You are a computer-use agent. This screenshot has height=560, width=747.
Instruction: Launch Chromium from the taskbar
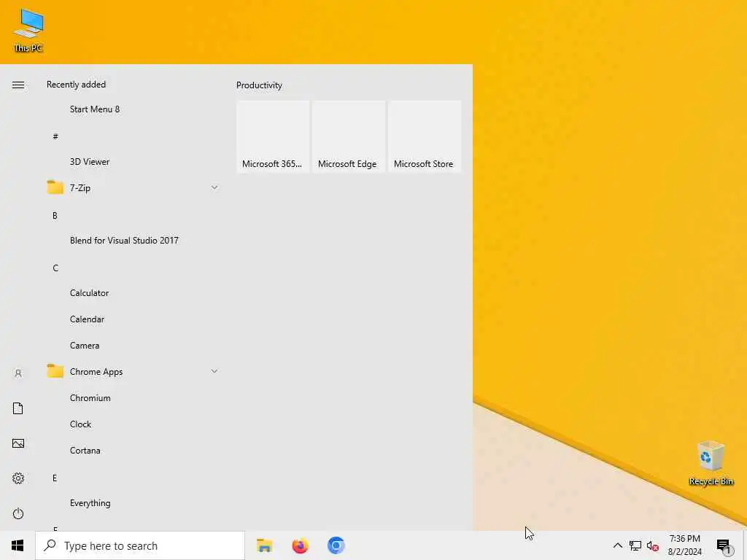point(336,545)
